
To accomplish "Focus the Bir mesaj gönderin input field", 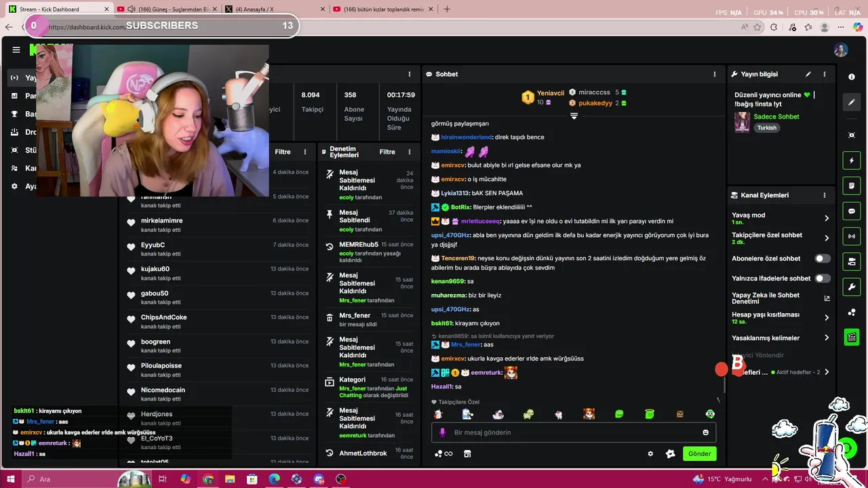I will coord(574,432).
